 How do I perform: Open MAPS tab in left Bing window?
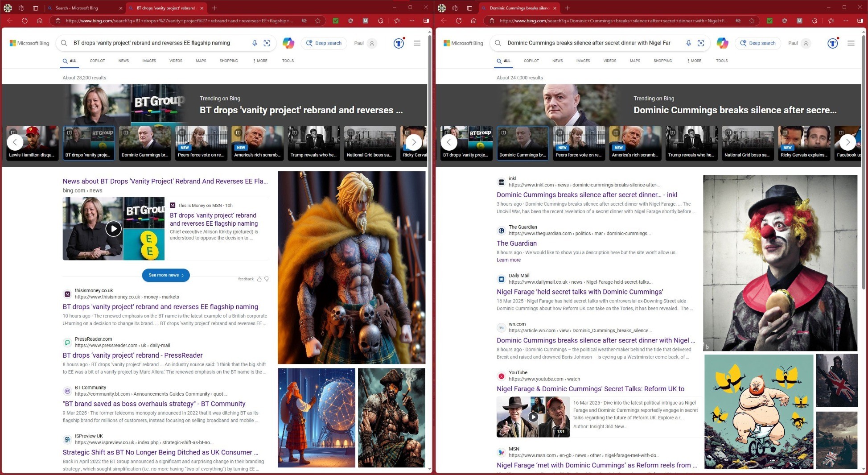pyautogui.click(x=201, y=61)
